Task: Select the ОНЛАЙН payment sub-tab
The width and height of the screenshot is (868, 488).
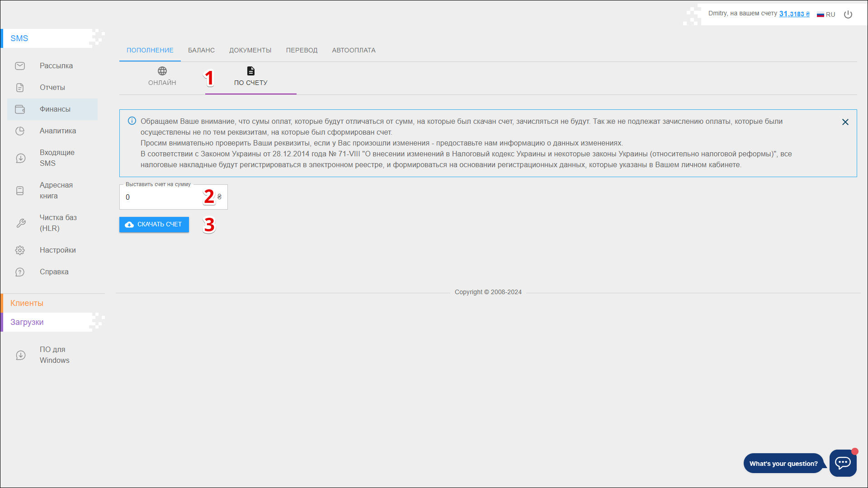Action: click(x=162, y=76)
